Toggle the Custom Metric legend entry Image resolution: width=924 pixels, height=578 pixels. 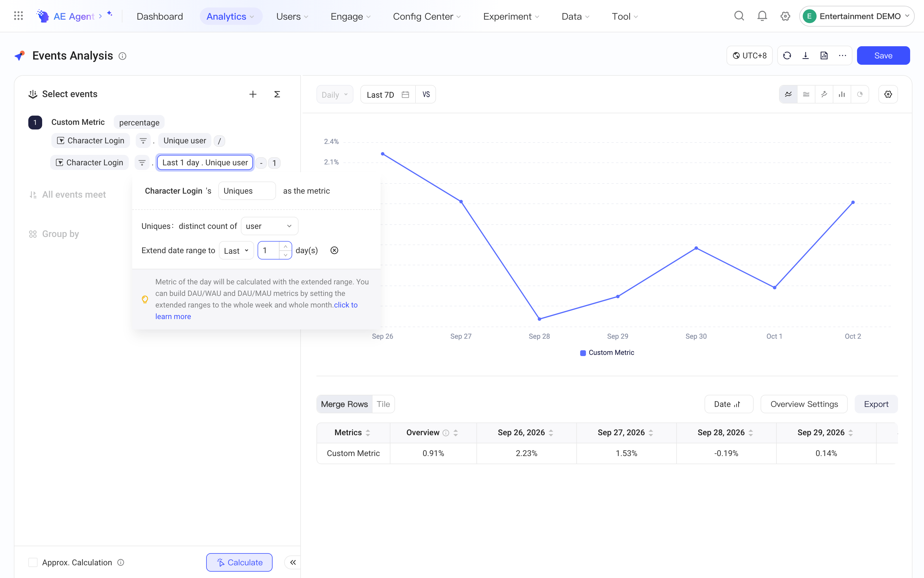pyautogui.click(x=607, y=353)
